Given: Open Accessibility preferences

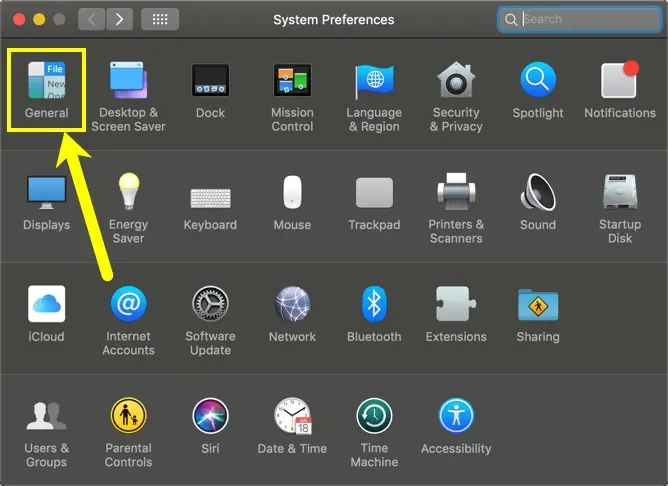Looking at the screenshot, I should pos(456,426).
